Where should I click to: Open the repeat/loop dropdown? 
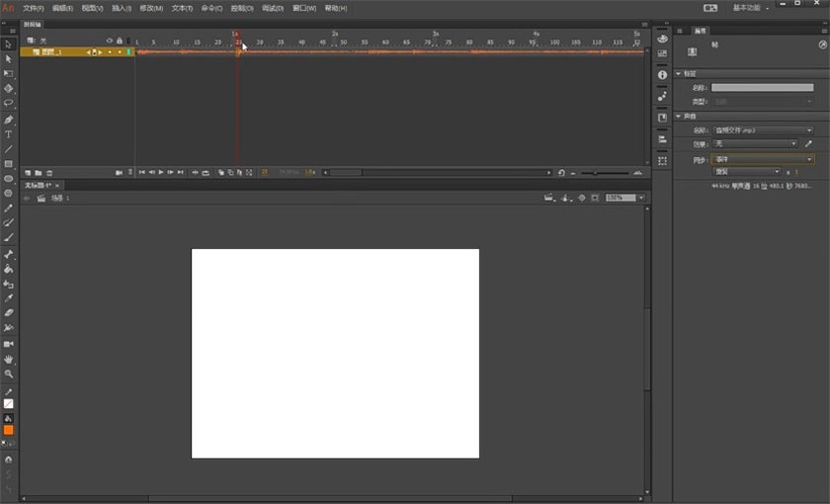click(746, 172)
